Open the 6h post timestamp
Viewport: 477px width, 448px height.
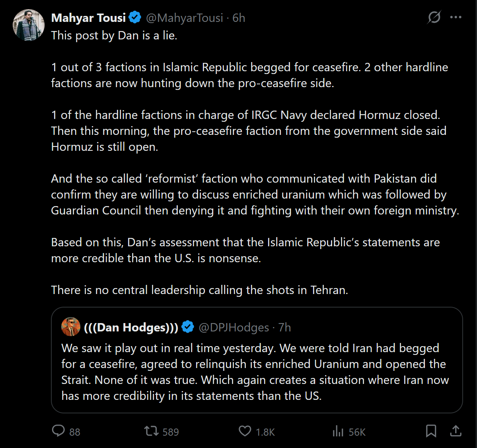(x=239, y=18)
